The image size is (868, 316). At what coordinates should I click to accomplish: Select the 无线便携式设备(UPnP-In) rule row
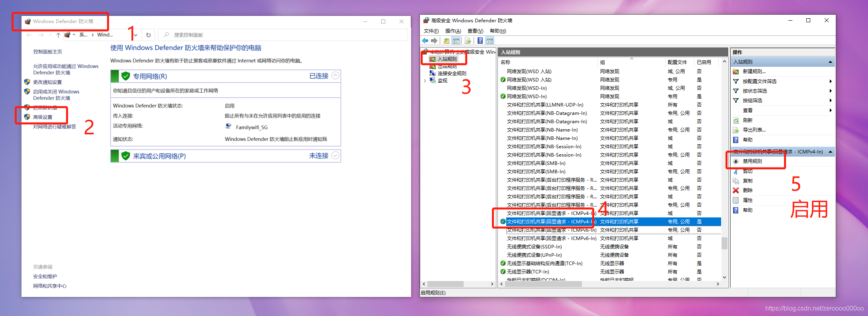(x=610, y=255)
